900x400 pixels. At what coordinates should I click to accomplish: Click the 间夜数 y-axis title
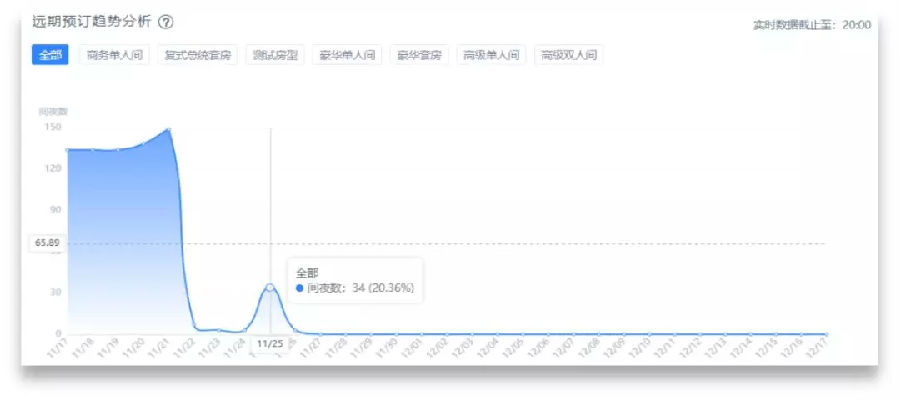(x=53, y=111)
